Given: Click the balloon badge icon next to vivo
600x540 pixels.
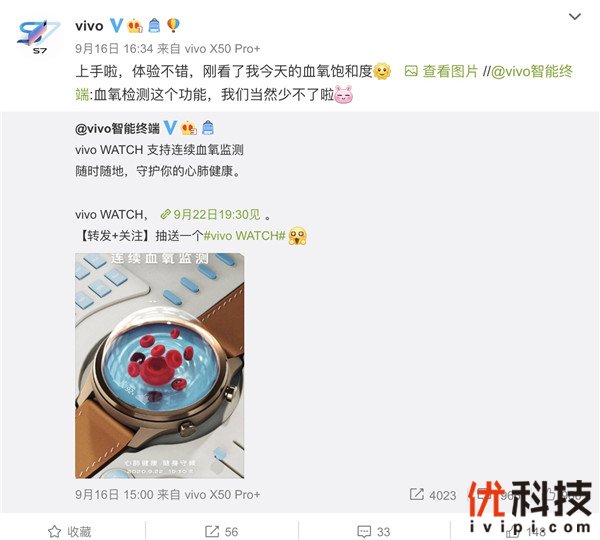Looking at the screenshot, I should [x=173, y=26].
